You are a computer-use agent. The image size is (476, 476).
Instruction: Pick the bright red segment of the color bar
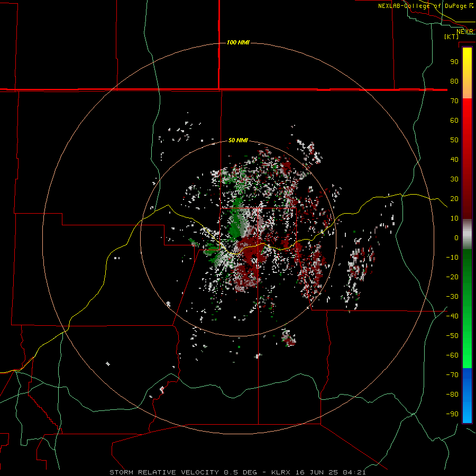click(x=467, y=122)
